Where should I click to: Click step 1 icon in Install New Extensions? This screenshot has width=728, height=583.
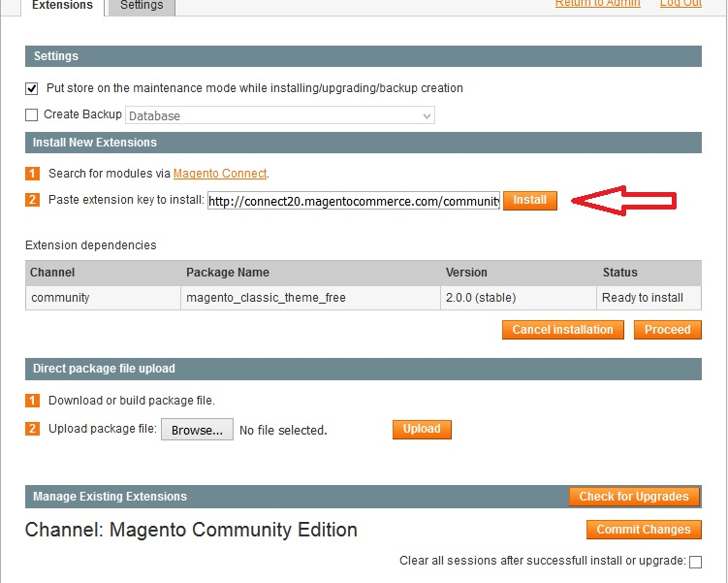pyautogui.click(x=32, y=174)
